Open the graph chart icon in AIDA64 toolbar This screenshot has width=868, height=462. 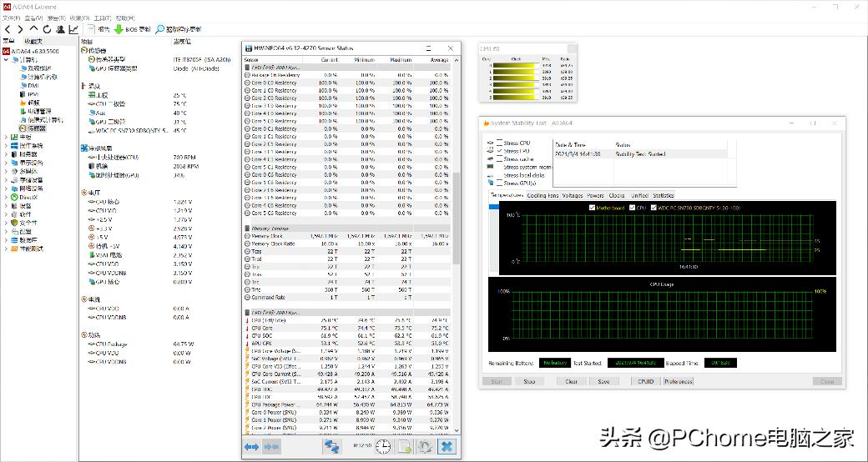(x=73, y=29)
